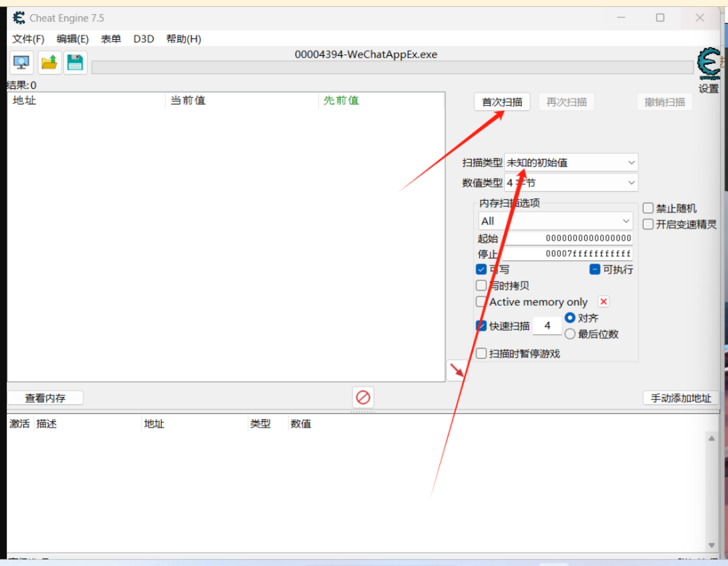
Task: Select the 最后位数 radio button
Action: 570,334
